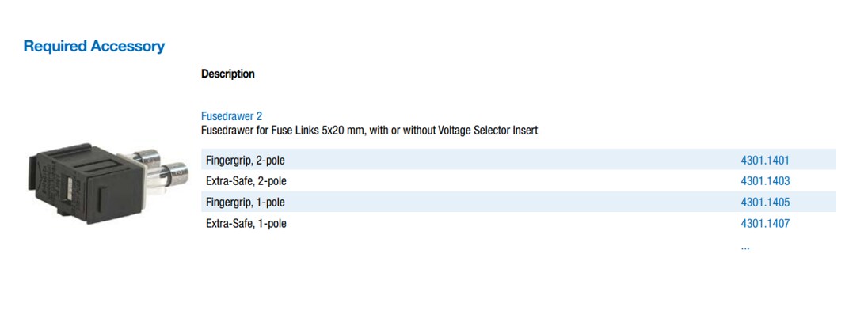Click the white label on fusedrawer body
This screenshot has height=318, width=868.
[x=69, y=191]
